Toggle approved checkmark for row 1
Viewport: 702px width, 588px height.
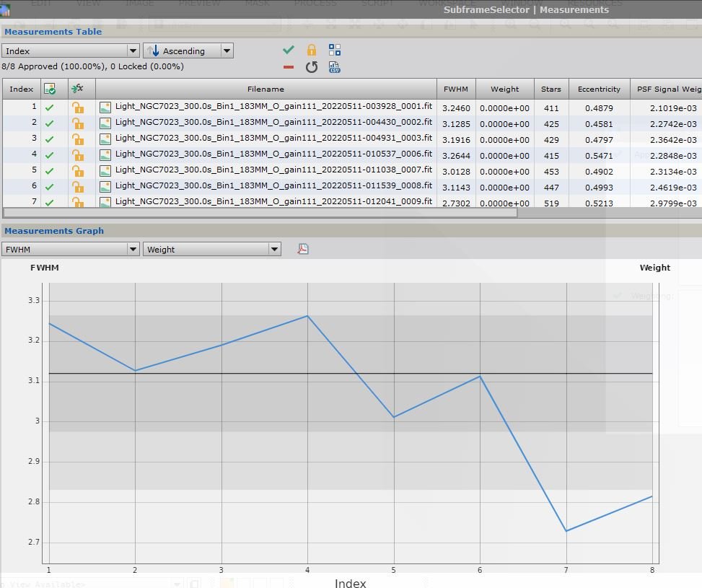coord(50,107)
